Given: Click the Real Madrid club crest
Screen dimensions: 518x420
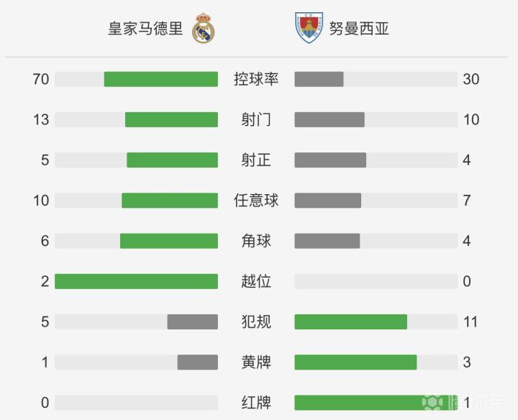Looking at the screenshot, I should point(204,28).
